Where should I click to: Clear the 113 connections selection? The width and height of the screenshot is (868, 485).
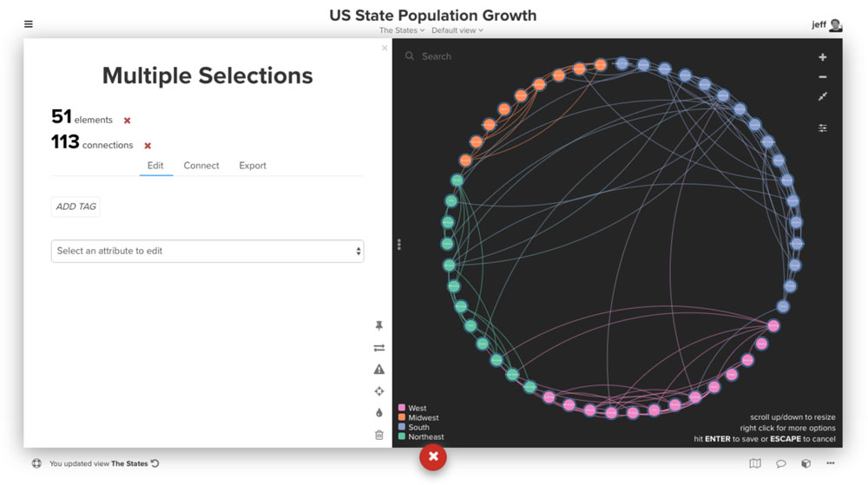coord(148,146)
